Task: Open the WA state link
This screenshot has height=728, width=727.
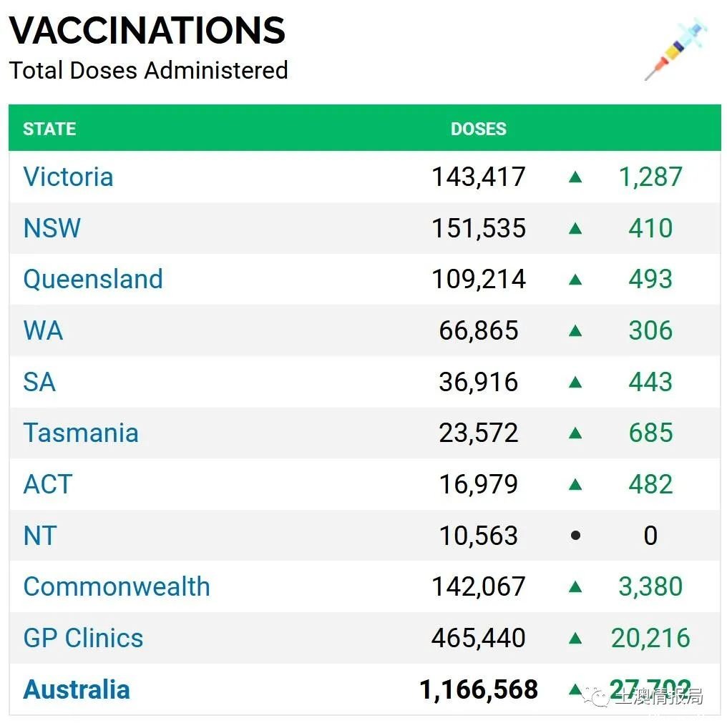Action: 43,330
